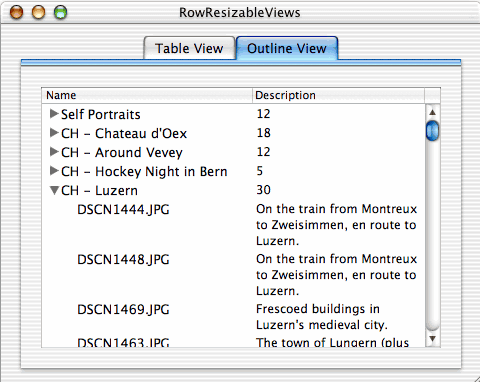The height and width of the screenshot is (382, 480).
Task: Select the CH – Luzern label
Action: [x=99, y=190]
